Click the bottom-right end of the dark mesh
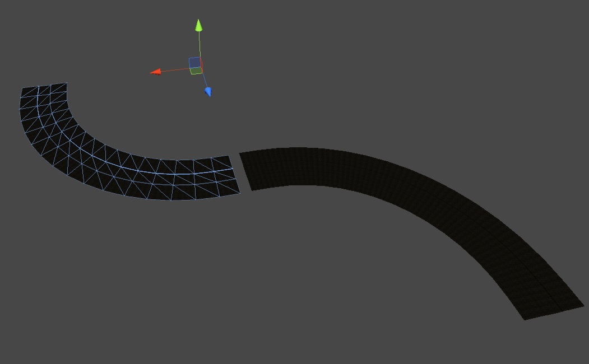 point(552,311)
